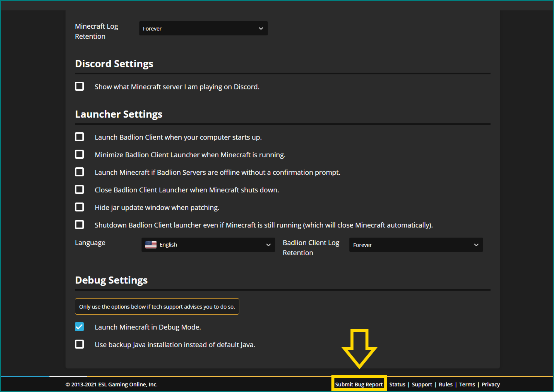Click the Submit Bug Report link

pos(359,384)
